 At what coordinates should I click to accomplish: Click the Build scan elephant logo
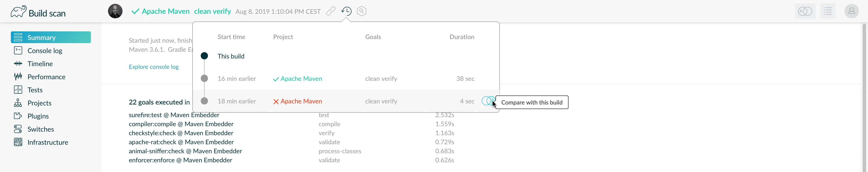pyautogui.click(x=19, y=12)
